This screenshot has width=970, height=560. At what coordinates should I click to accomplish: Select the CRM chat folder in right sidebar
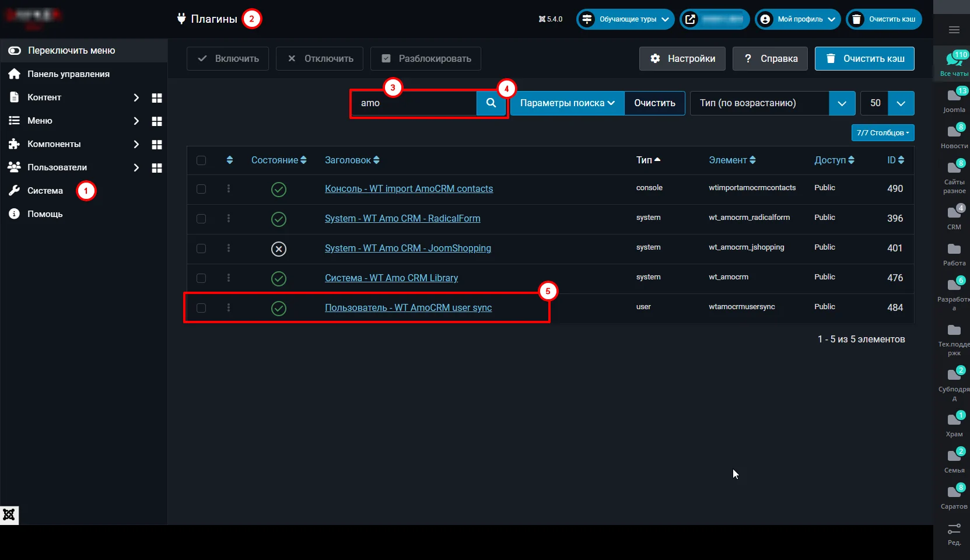coord(953,216)
